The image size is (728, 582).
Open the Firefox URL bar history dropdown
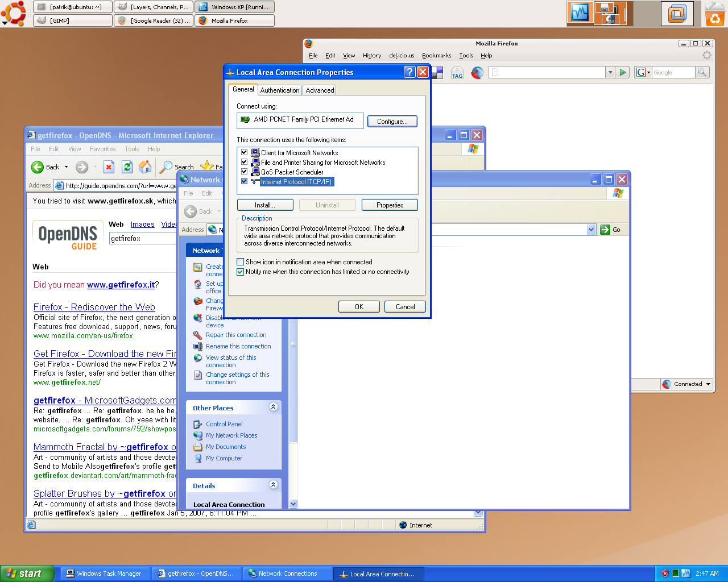(610, 72)
